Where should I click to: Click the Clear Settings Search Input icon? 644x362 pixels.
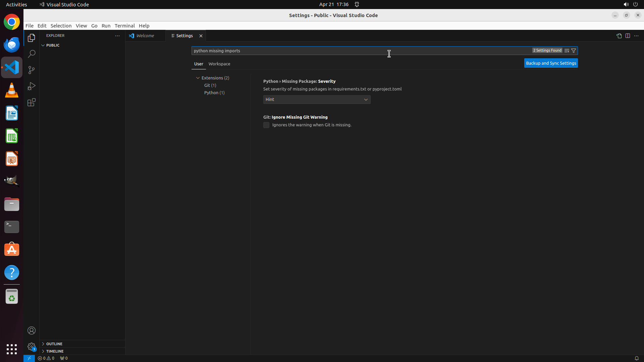tap(567, 51)
